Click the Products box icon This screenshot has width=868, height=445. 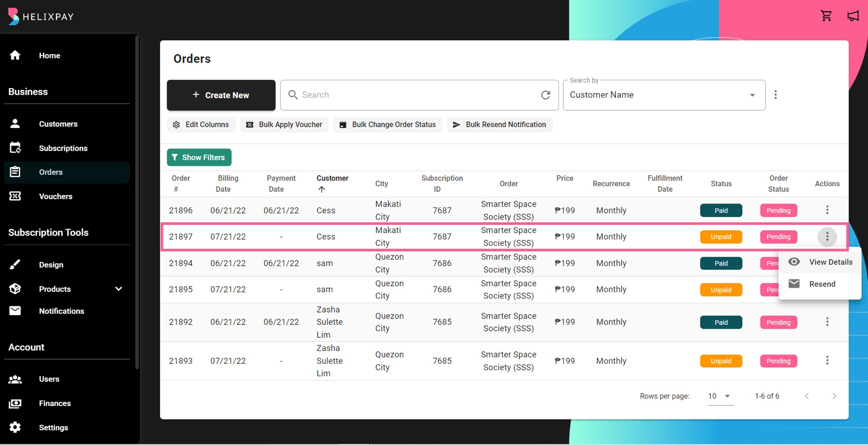pos(15,289)
